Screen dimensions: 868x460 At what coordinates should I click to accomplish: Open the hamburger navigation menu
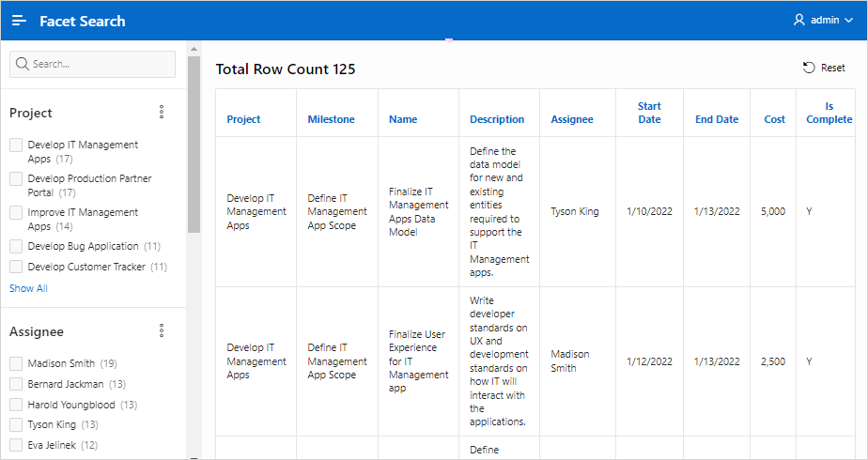coord(19,21)
